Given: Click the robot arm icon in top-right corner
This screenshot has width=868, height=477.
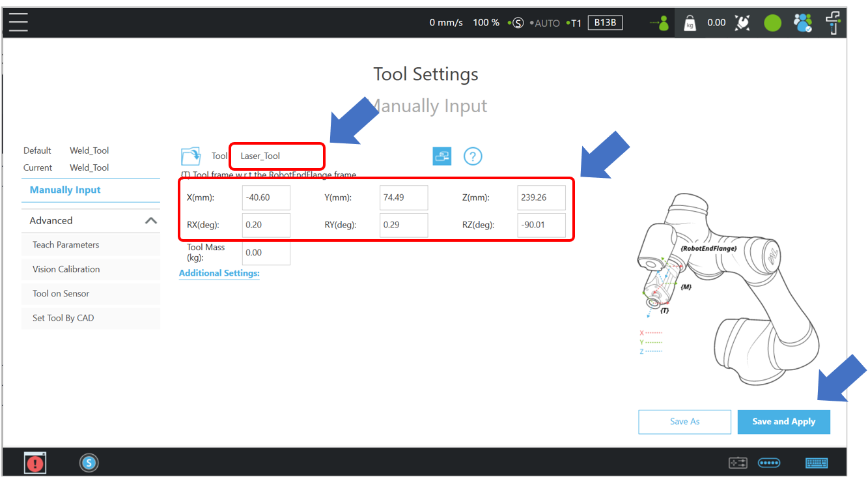Looking at the screenshot, I should [833, 23].
